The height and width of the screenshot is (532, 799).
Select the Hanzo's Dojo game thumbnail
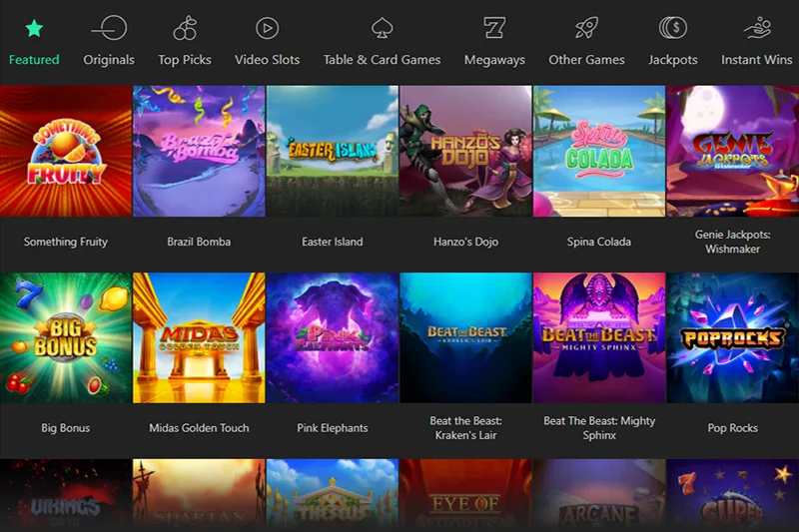pos(465,151)
